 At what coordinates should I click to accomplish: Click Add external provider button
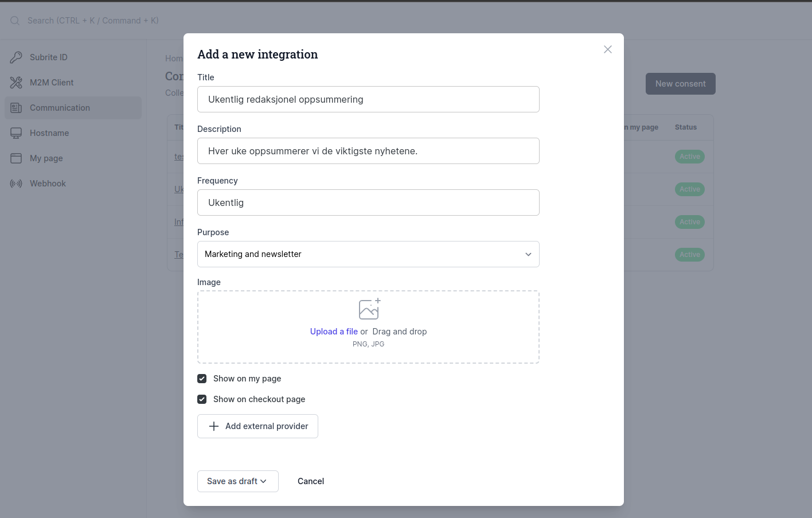coord(257,426)
